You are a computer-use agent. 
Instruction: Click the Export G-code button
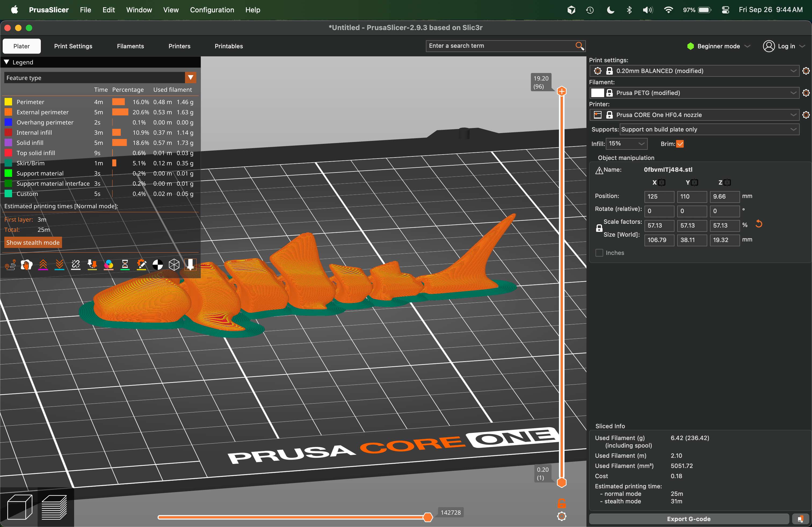pyautogui.click(x=688, y=519)
